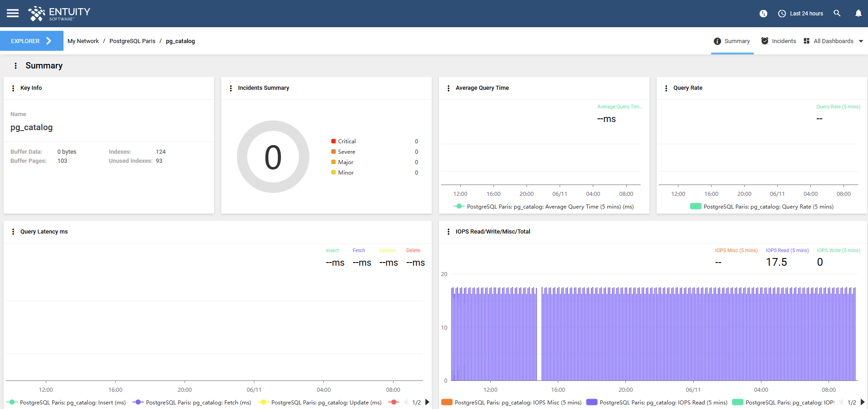Image resolution: width=868 pixels, height=409 pixels.
Task: Click the Query Rate (5 mins) header label
Action: [x=838, y=107]
